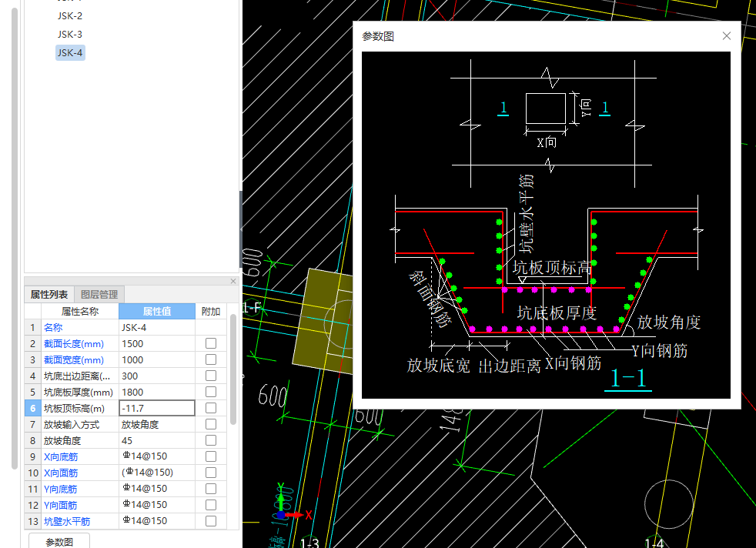
Task: Close the 参数图 dialog
Action: 727,36
